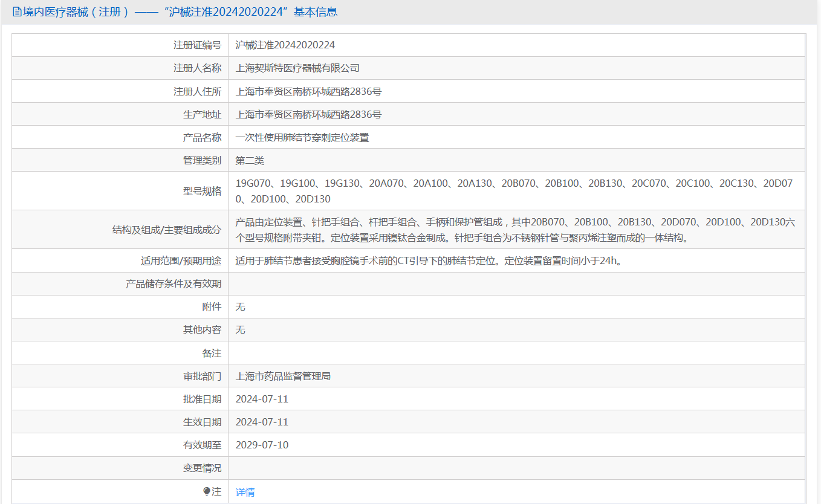This screenshot has height=504, width=821.
Task: Click the 注册证编号 row label
Action: [x=197, y=45]
